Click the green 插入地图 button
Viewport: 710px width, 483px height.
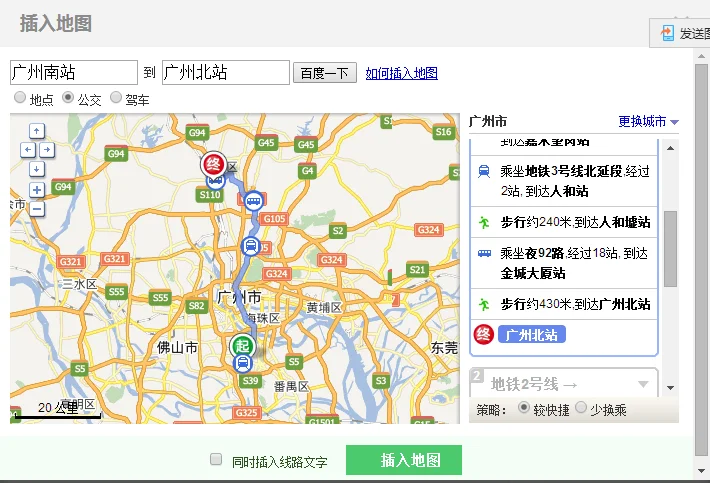pos(404,460)
